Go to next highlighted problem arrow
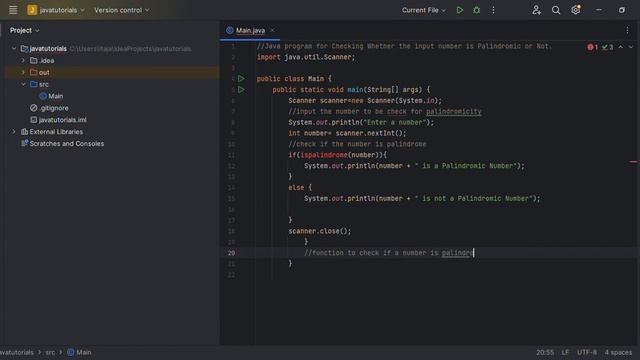Screen dimensions: 640x360 pos(631,47)
